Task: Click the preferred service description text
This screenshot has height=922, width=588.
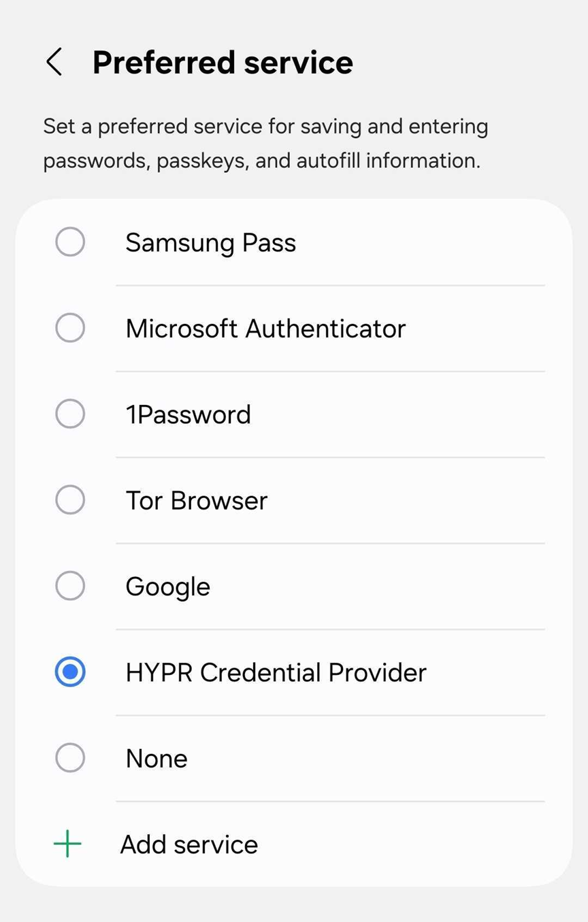Action: (x=265, y=143)
